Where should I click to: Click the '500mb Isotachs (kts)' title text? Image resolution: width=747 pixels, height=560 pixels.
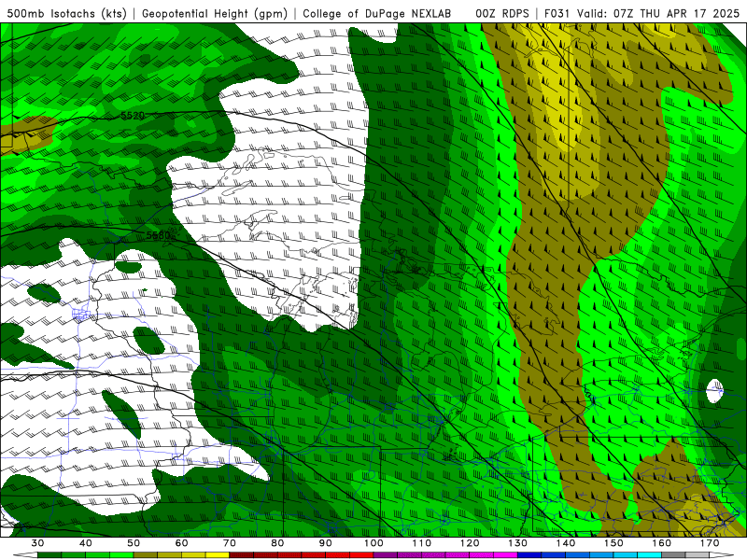pos(67,13)
